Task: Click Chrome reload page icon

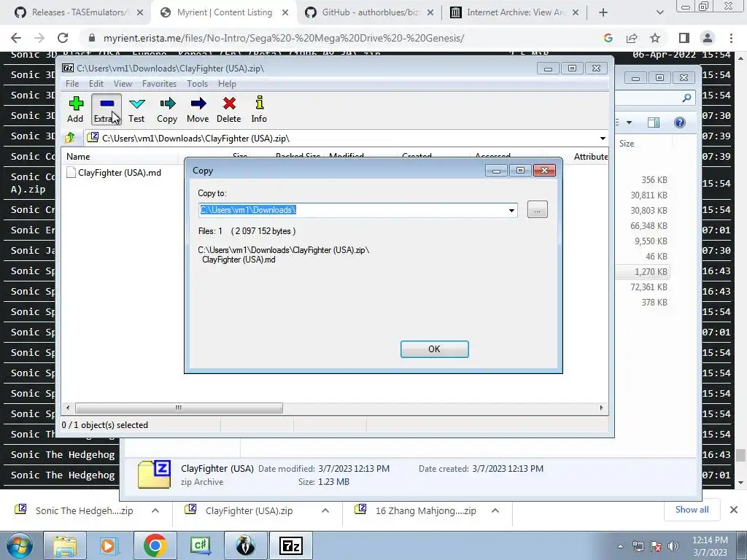Action: [63, 38]
